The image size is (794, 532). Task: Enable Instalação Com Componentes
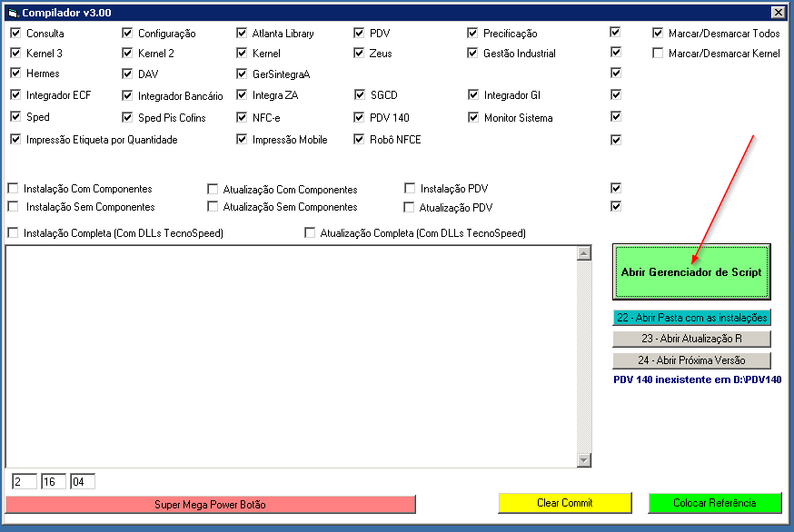point(13,188)
